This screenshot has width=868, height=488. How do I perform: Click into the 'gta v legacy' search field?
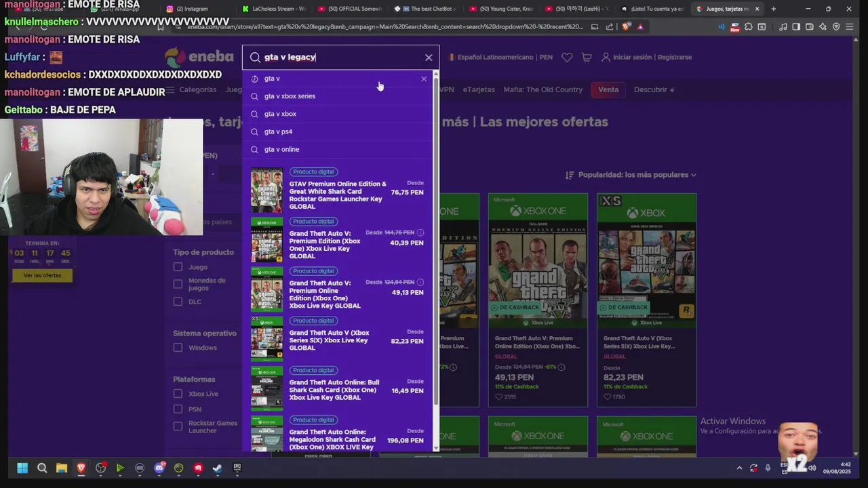coord(341,58)
